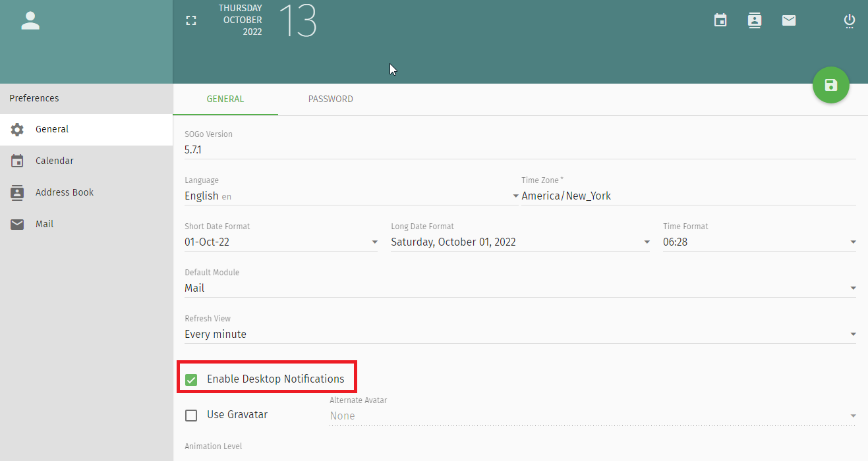Click the power logout icon
868x461 pixels.
point(850,21)
